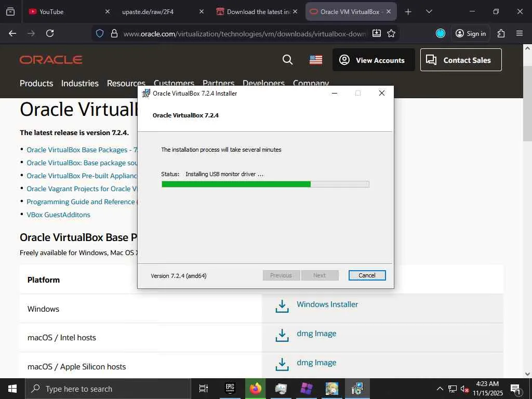View site security padlock info
532x399 pixels.
point(114,33)
